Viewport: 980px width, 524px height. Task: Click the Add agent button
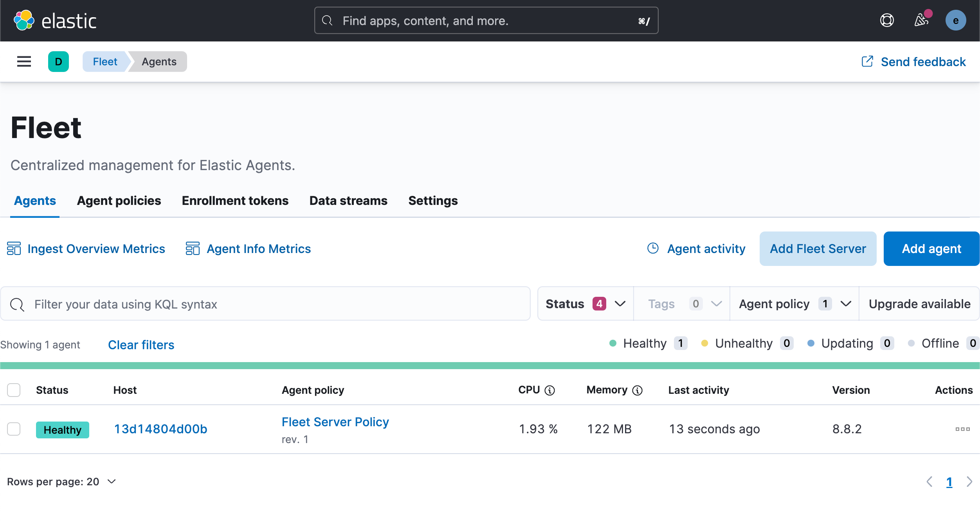931,249
